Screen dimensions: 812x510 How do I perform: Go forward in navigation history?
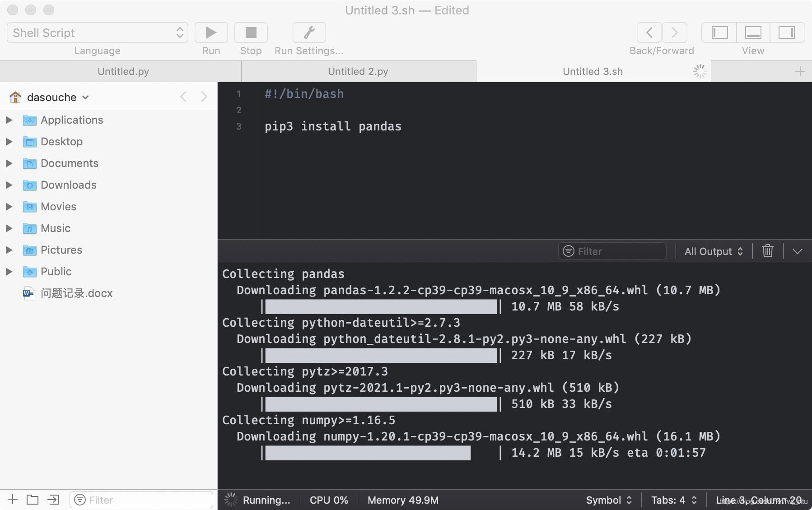pyautogui.click(x=675, y=32)
